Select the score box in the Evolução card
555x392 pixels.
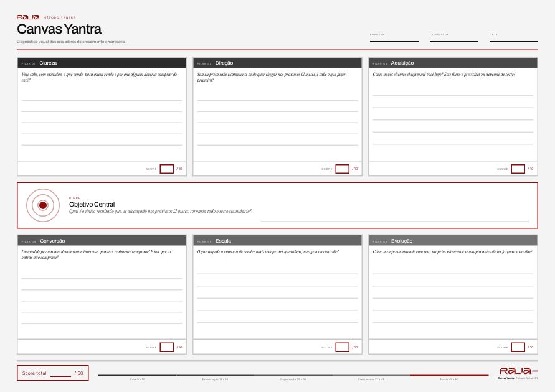(518, 347)
